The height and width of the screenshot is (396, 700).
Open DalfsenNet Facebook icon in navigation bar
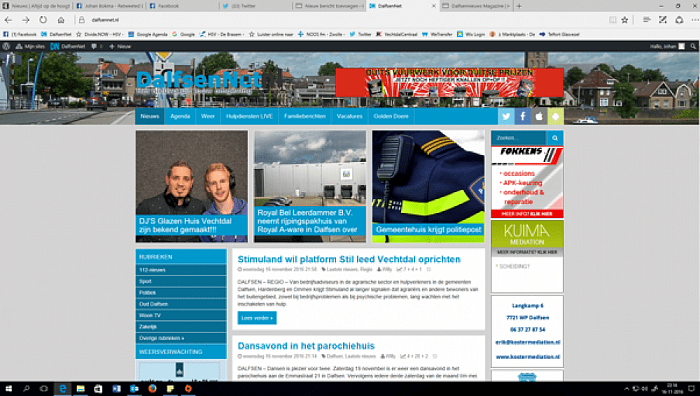(x=522, y=116)
